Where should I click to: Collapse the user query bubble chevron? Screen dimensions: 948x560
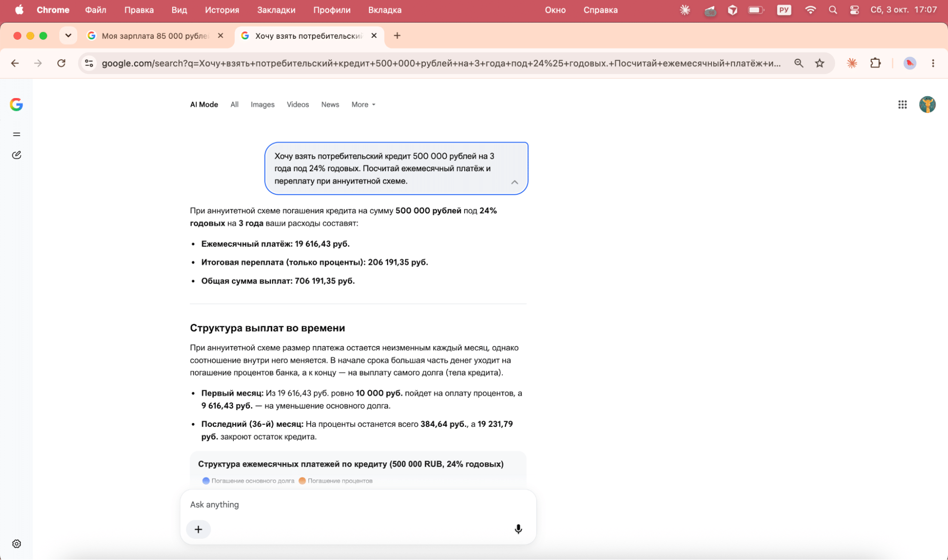515,182
